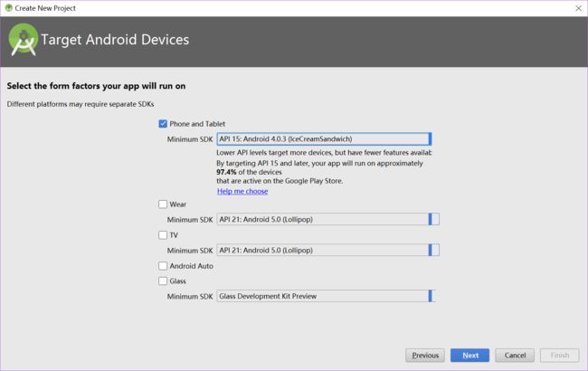Click the 'Select the form factors' heading

tap(96, 86)
